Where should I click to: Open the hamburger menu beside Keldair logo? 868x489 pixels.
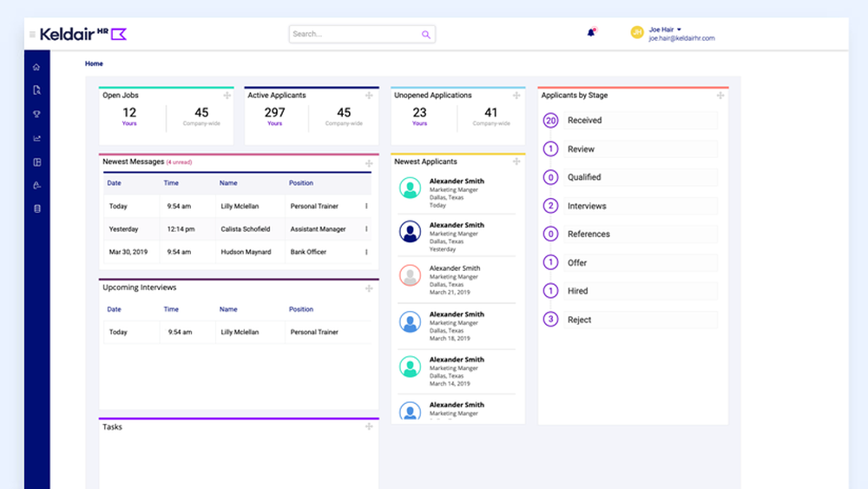click(32, 35)
